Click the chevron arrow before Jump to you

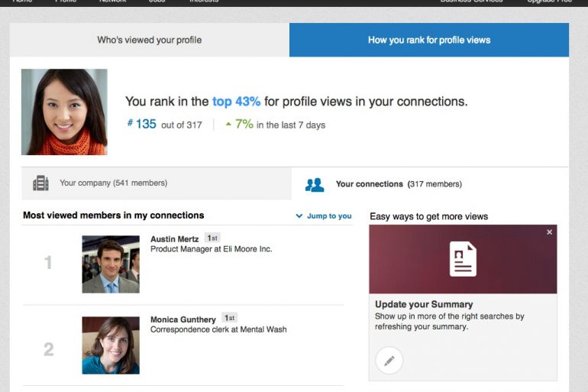coord(299,216)
